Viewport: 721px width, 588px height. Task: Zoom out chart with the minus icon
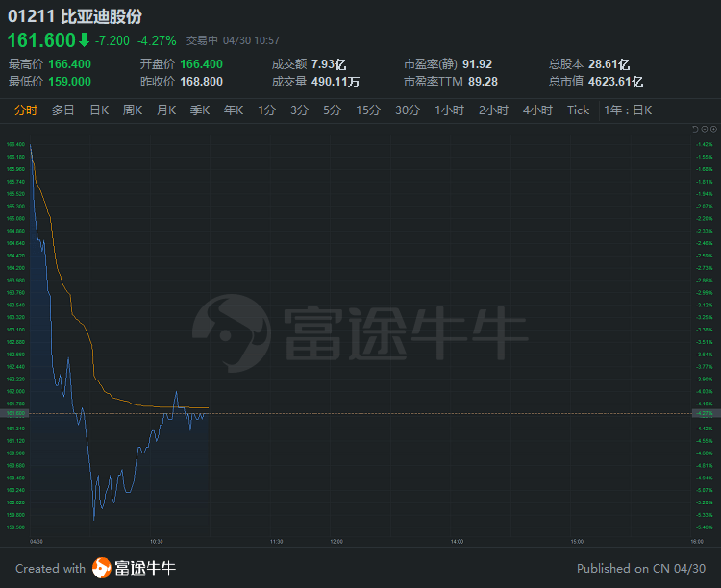[x=705, y=129]
